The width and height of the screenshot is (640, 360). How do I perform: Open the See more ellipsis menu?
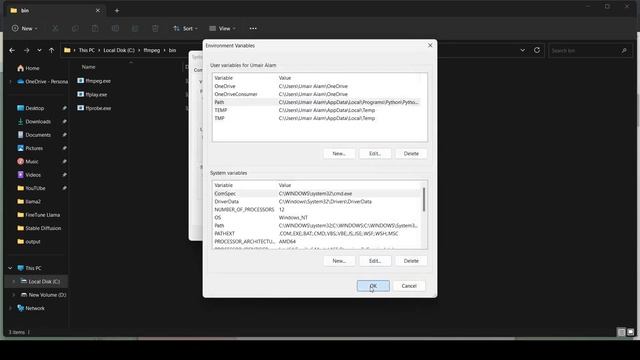pyautogui.click(x=253, y=29)
